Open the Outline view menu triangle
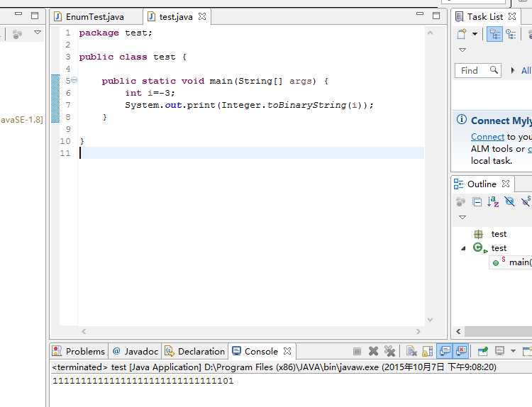Image resolution: width=532 pixels, height=407 pixels. 462,217
